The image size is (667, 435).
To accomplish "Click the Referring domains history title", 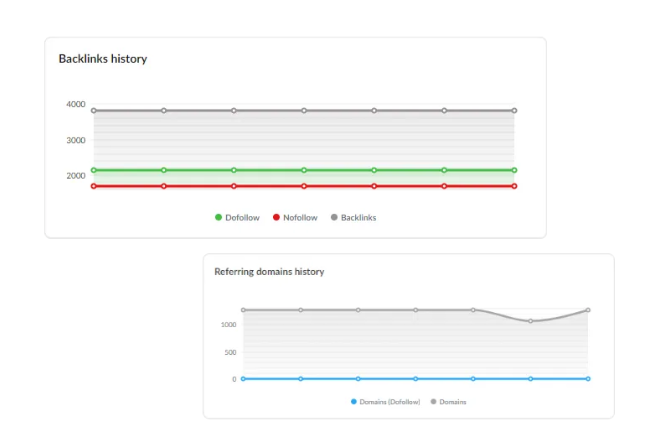I will 269,272.
